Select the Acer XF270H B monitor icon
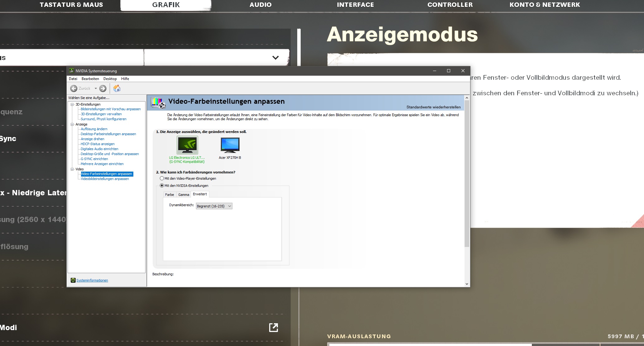644x346 pixels. coord(230,145)
